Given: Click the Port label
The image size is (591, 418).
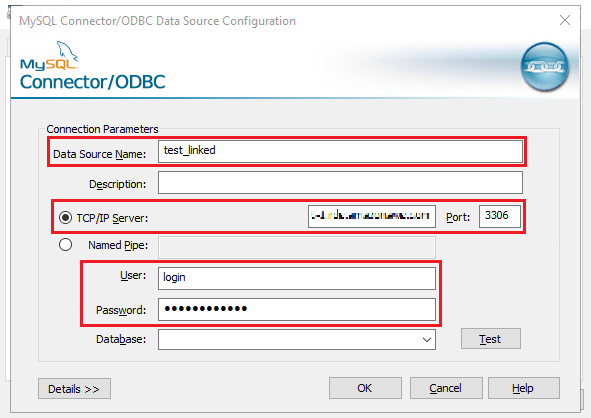Looking at the screenshot, I should point(458,217).
